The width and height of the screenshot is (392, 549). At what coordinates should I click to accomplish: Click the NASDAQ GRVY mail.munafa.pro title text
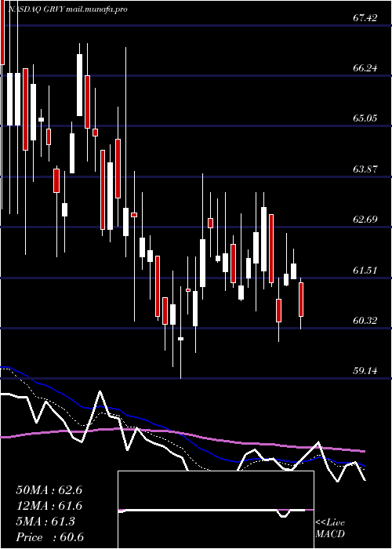(67, 9)
